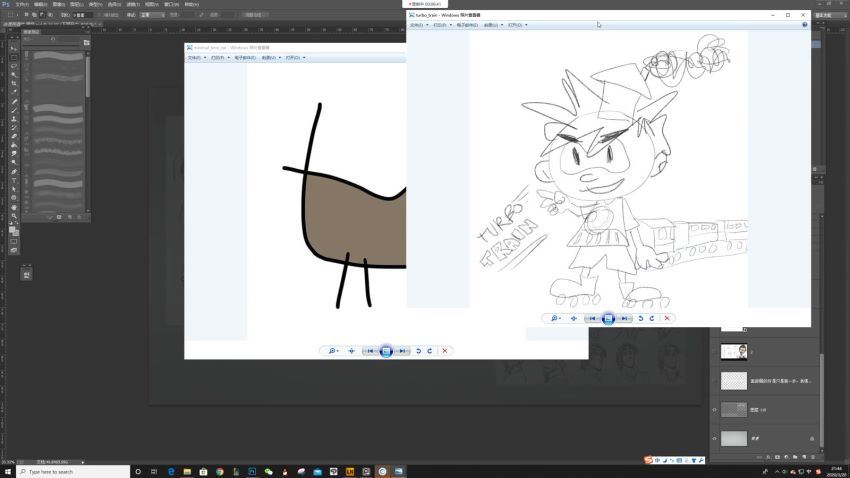The image size is (850, 478).
Task: Toggle the anti-alias checkbox in options bar
Action: coord(101,15)
